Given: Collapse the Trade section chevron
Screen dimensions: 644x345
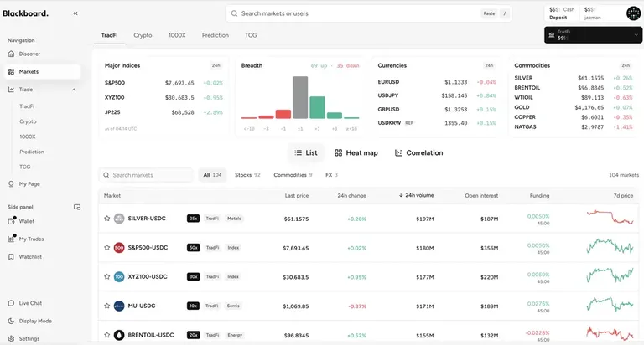Looking at the screenshot, I should [x=74, y=90].
